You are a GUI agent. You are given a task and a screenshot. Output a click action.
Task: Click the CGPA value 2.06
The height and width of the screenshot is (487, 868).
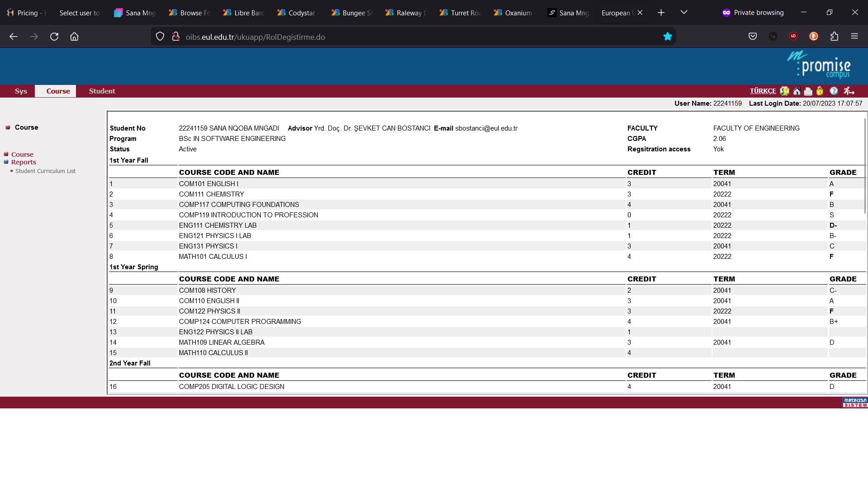click(x=719, y=139)
